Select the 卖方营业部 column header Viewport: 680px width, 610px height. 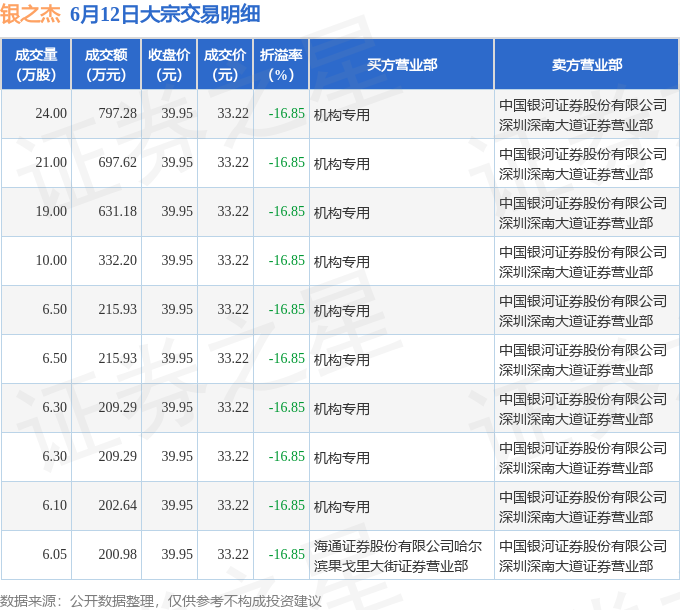click(x=587, y=65)
